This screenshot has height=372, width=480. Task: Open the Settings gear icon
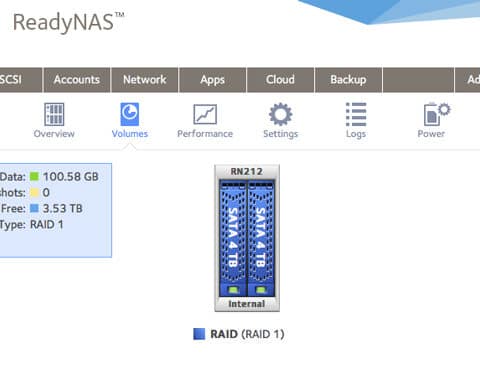pyautogui.click(x=281, y=114)
